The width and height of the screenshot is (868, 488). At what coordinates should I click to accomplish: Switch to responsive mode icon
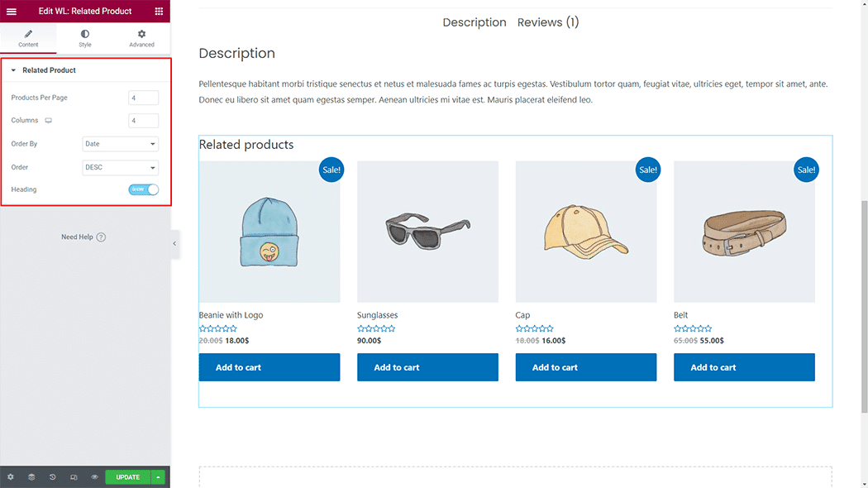[74, 477]
